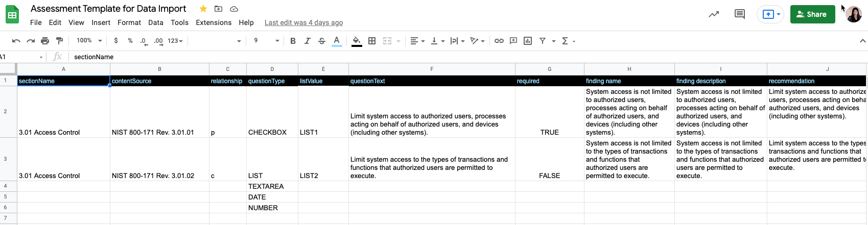
Task: Print the spreadsheet using printer icon
Action: pyautogui.click(x=45, y=41)
